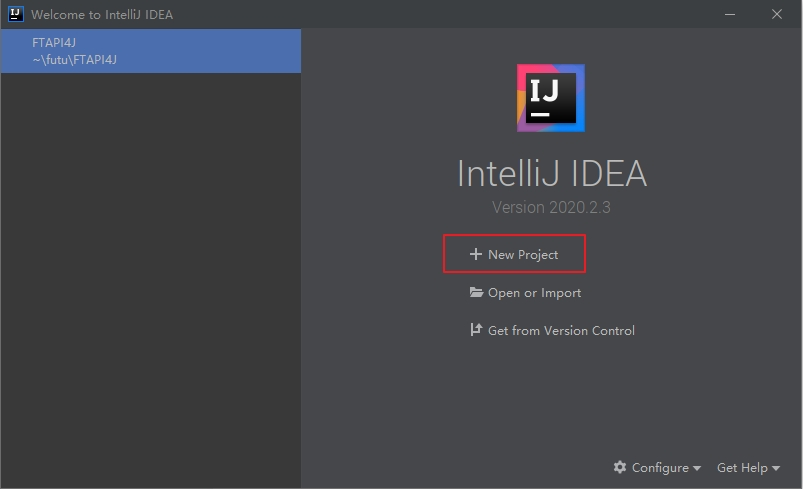Click the IntelliJ IDEA heading text
This screenshot has height=489, width=803.
coord(551,174)
